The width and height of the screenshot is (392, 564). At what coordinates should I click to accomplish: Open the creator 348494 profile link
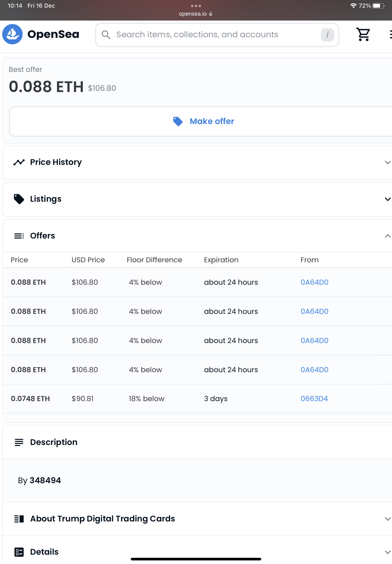[x=45, y=480]
